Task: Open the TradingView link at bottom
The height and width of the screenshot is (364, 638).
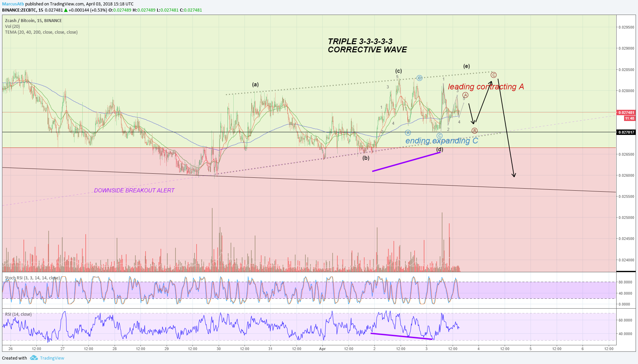Action: point(52,358)
